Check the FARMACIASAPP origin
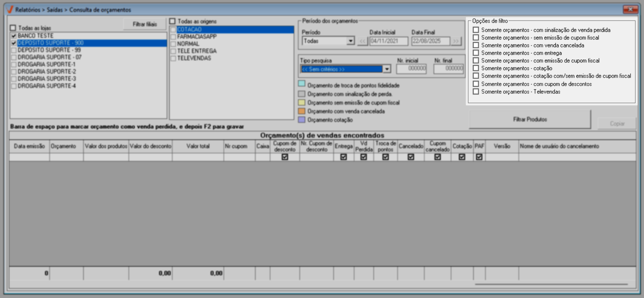Viewport: 644px width, 298px height. coord(173,37)
